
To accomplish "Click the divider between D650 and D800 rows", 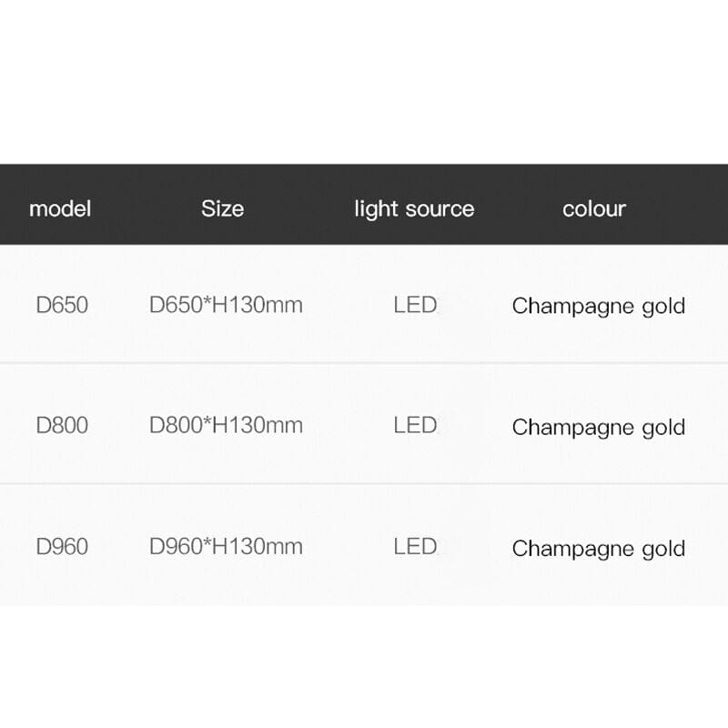I will coord(364,363).
